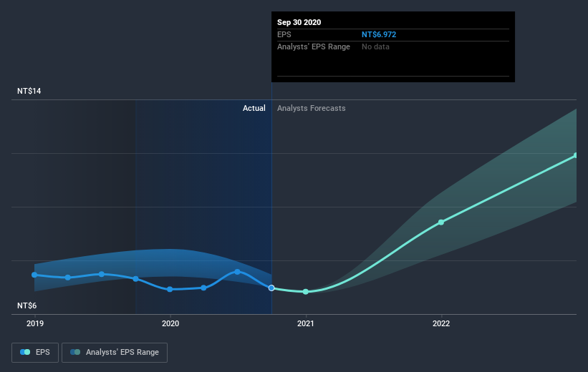Click the NT$14 y-axis label

[x=29, y=91]
